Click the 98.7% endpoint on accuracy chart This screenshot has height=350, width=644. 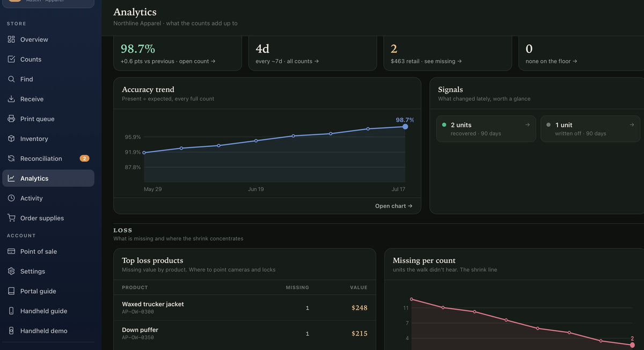[405, 126]
